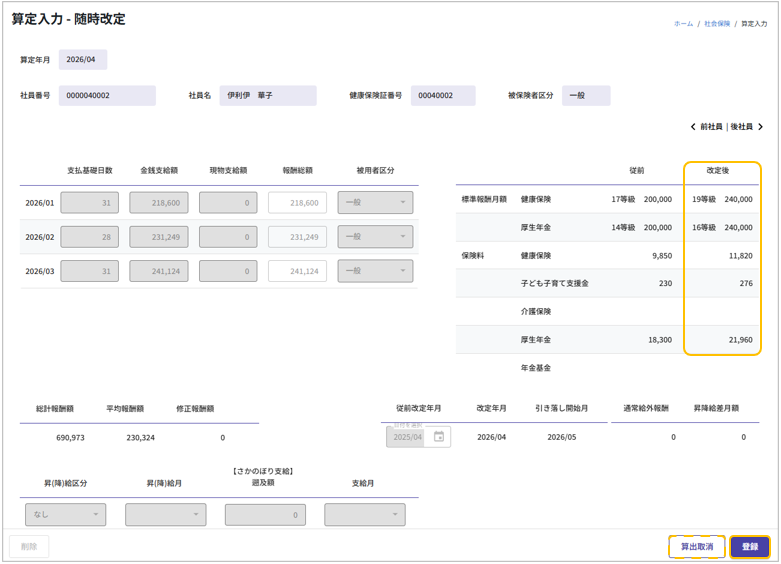Focus the 遡及額 input field
The image size is (781, 564).
265,515
